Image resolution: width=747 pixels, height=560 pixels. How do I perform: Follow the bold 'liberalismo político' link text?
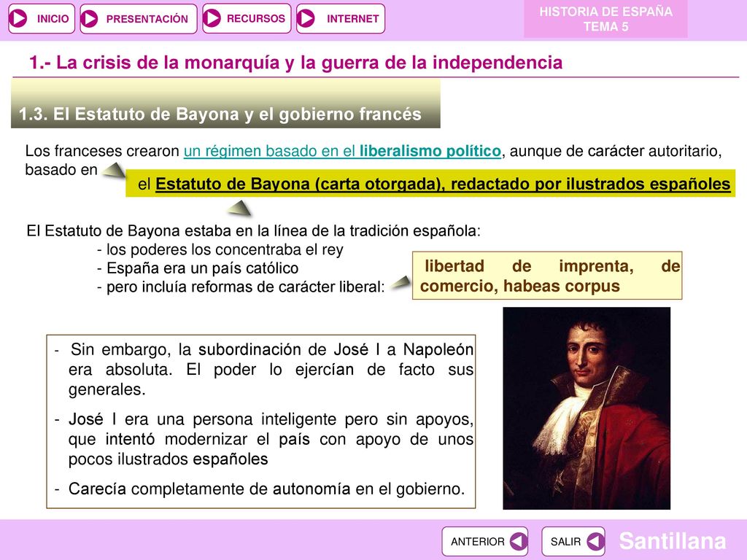[430, 151]
